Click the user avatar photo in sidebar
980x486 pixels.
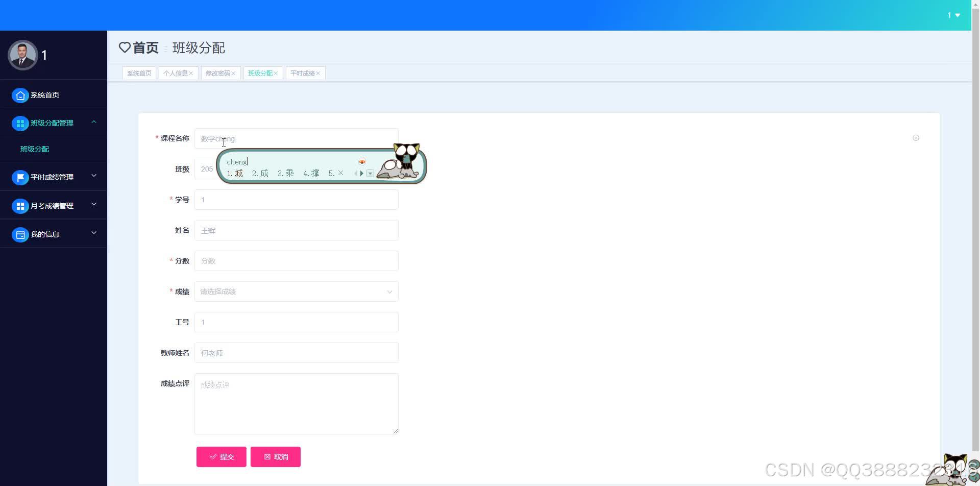[22, 55]
